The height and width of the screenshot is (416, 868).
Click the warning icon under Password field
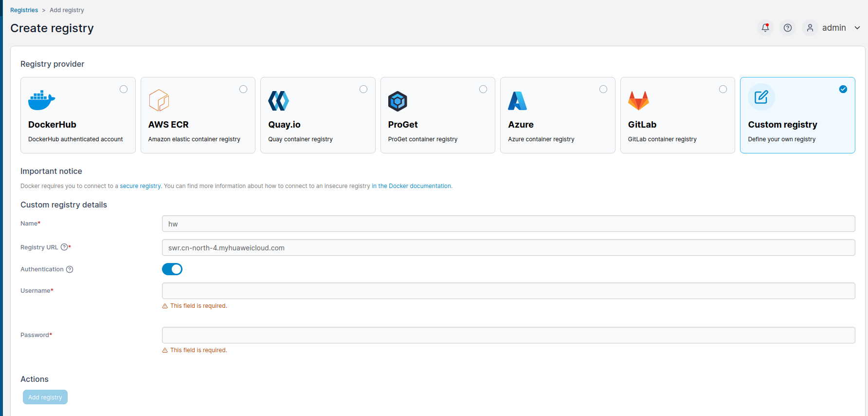[x=165, y=350]
